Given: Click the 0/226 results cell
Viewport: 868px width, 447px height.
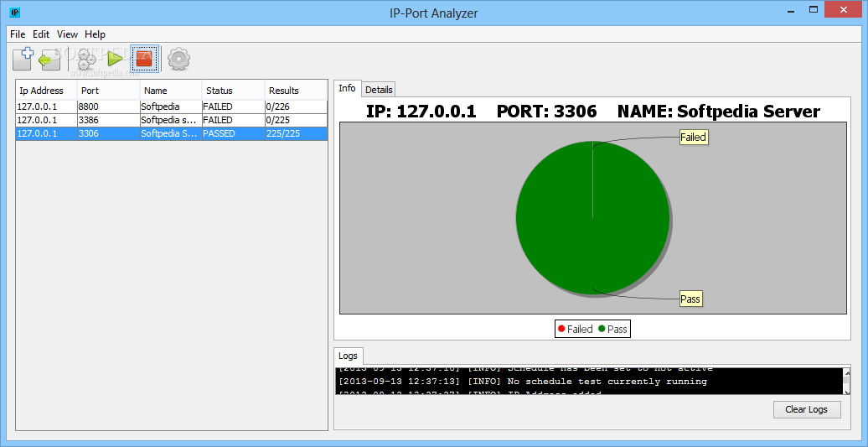Looking at the screenshot, I should pyautogui.click(x=296, y=107).
